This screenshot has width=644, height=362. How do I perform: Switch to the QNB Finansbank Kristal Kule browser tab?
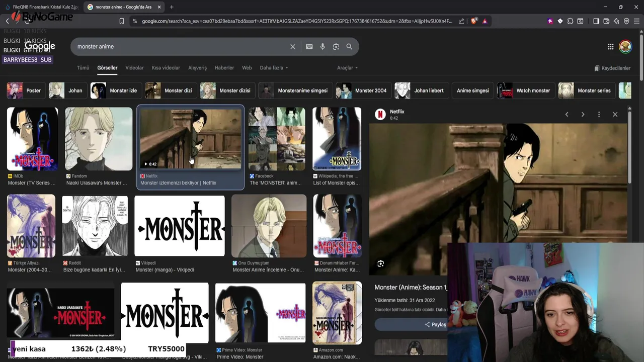click(x=42, y=7)
